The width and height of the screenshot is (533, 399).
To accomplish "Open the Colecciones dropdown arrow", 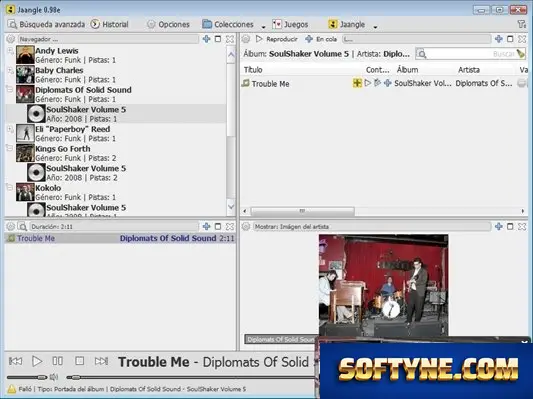I will (x=263, y=27).
